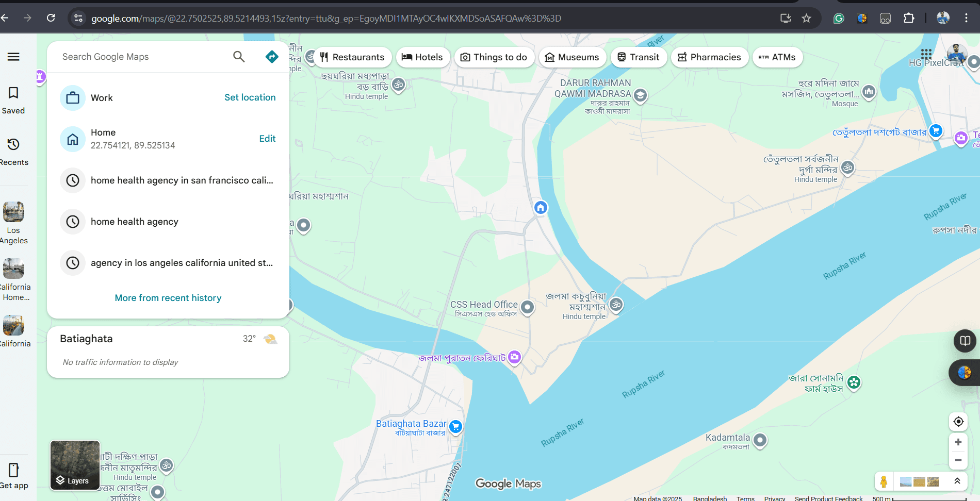The width and height of the screenshot is (980, 501).
Task: Click the Bangladesh label at bottom
Action: [710, 498]
